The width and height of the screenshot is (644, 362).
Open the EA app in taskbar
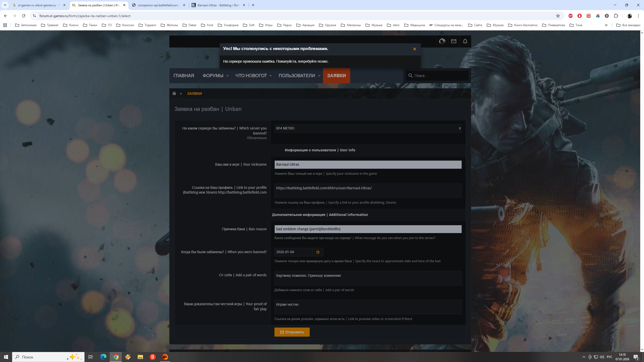pos(165,357)
